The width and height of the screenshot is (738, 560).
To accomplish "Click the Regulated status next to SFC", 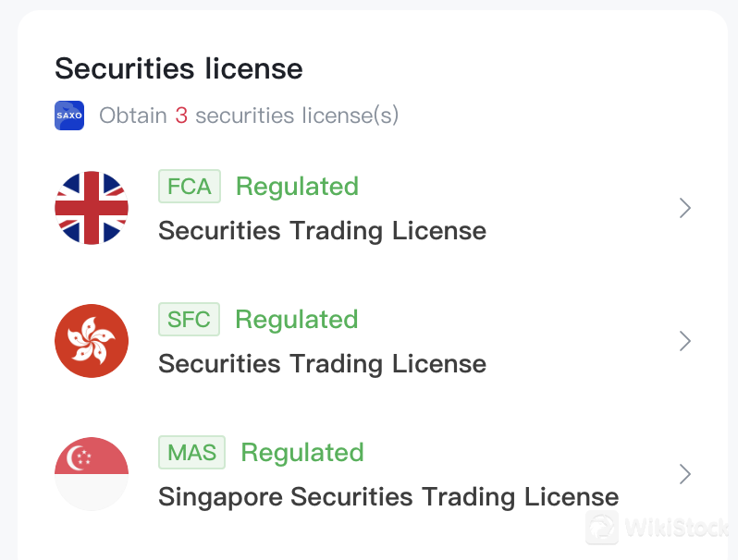I will click(297, 320).
